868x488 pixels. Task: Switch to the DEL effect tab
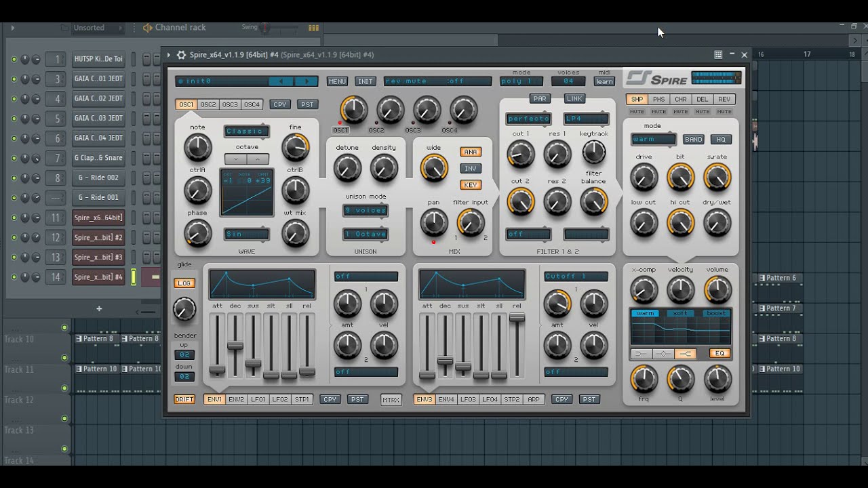tap(703, 100)
